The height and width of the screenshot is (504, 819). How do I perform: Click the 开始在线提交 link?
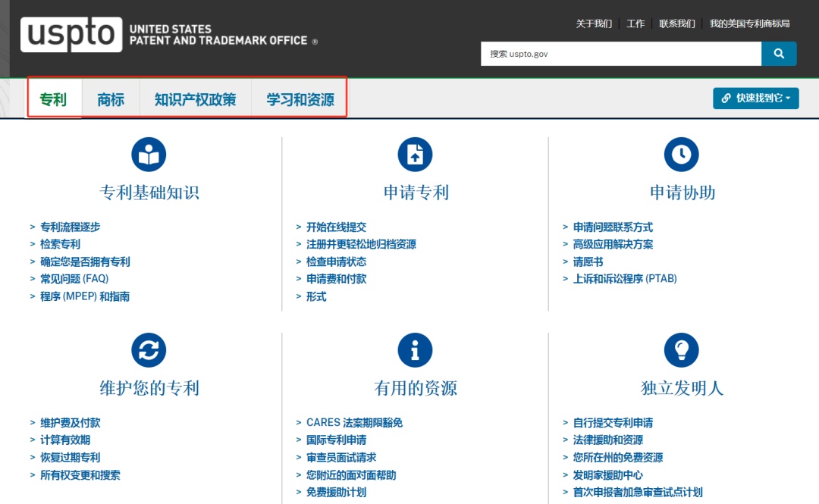pos(336,227)
